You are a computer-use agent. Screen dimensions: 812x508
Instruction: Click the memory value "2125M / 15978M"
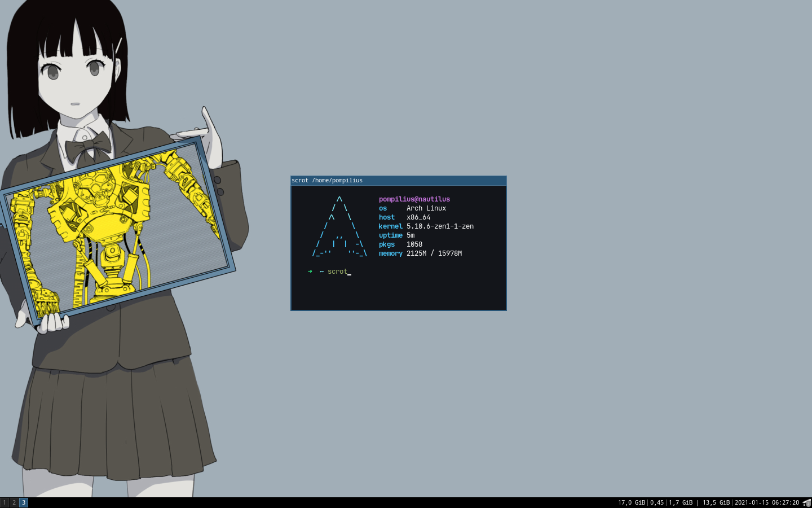coord(434,253)
